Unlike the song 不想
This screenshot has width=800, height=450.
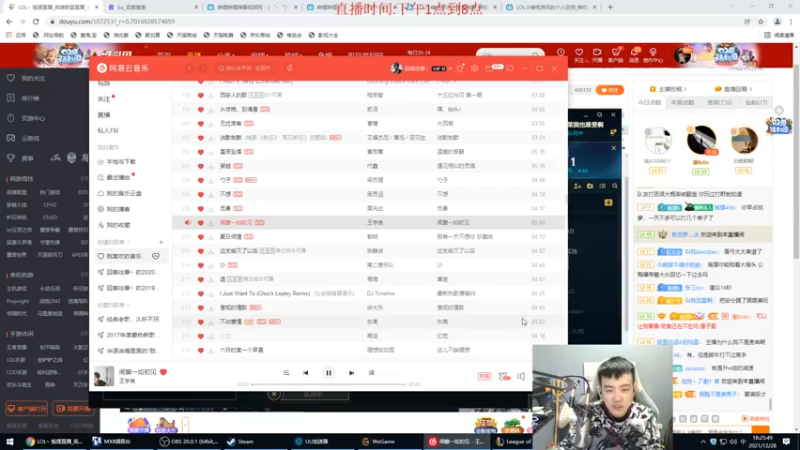[x=201, y=194]
